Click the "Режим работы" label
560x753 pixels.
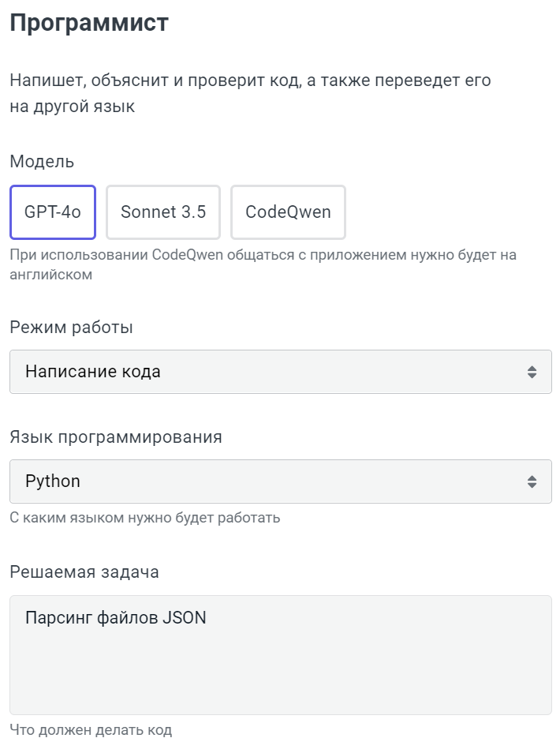[71, 328]
